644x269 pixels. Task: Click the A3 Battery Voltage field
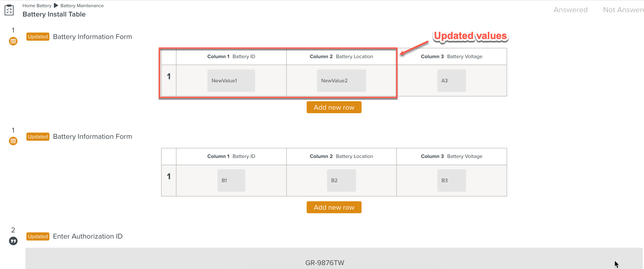(451, 80)
